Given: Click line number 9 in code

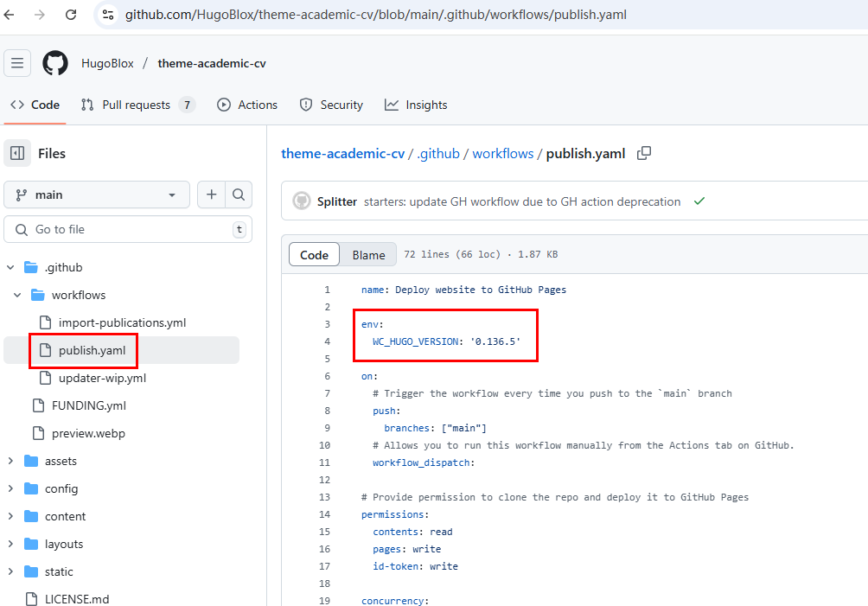Looking at the screenshot, I should (327, 428).
